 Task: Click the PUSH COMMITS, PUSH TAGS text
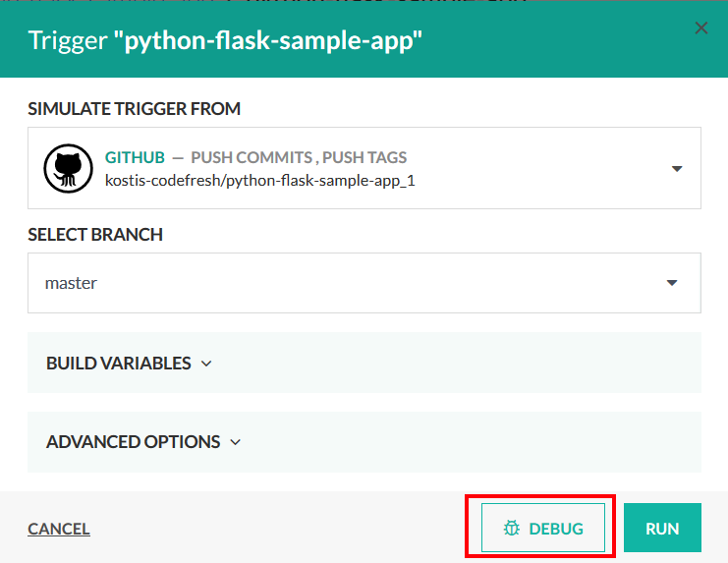pos(299,157)
